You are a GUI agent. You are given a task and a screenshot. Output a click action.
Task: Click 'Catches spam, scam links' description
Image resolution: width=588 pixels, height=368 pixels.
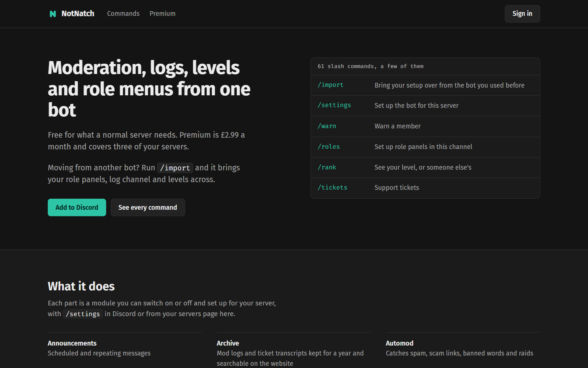click(459, 353)
